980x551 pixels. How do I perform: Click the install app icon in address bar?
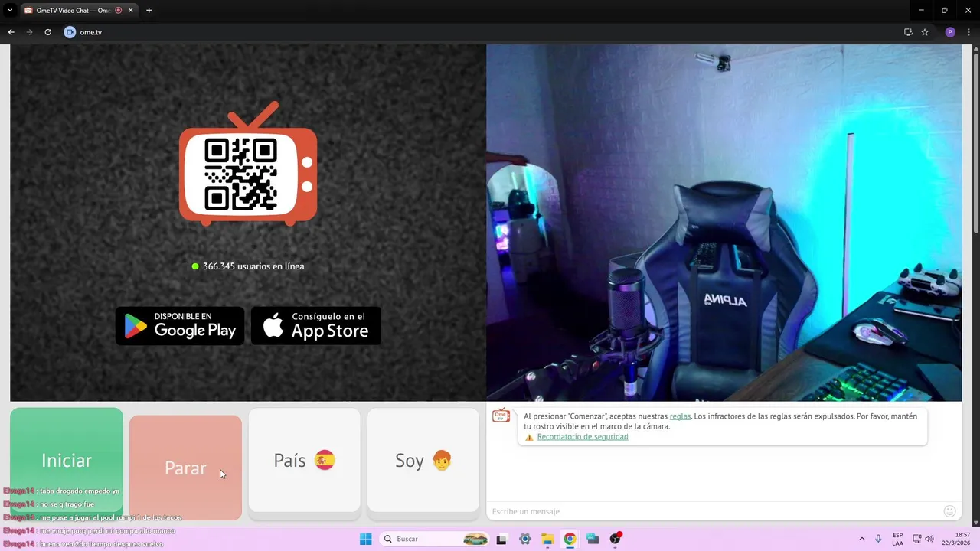point(908,32)
